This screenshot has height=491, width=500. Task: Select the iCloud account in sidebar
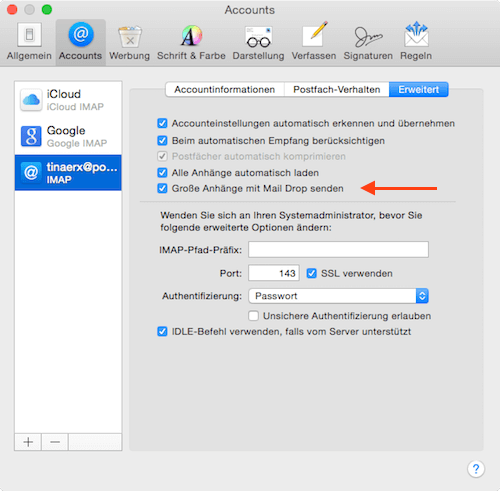click(x=68, y=100)
